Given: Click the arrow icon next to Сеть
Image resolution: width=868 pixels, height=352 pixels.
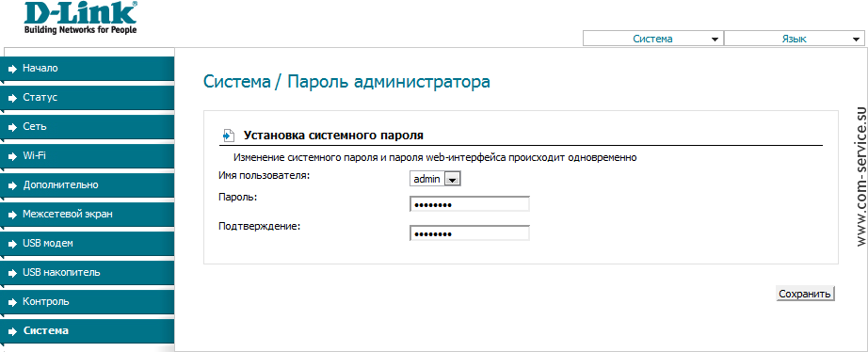Looking at the screenshot, I should [13, 127].
